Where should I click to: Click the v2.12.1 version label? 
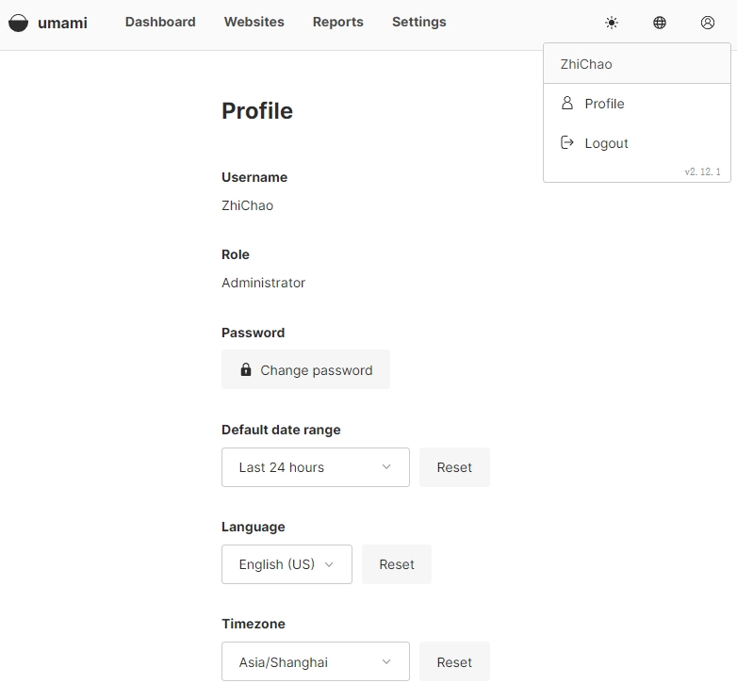pyautogui.click(x=702, y=171)
